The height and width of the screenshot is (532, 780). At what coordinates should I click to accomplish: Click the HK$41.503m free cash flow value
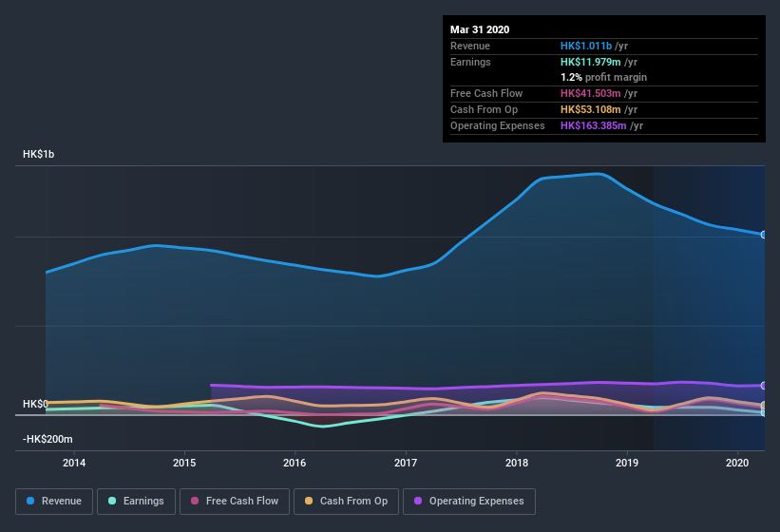591,93
